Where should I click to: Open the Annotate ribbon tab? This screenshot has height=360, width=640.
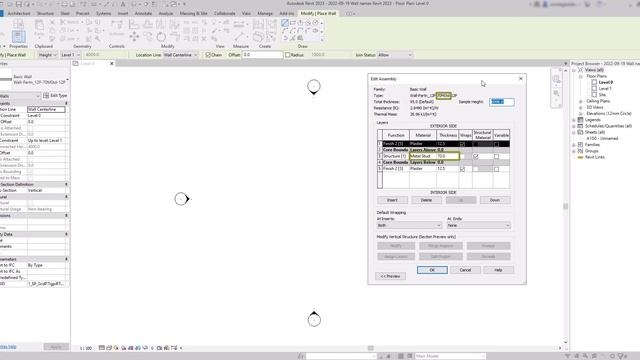pyautogui.click(x=143, y=13)
